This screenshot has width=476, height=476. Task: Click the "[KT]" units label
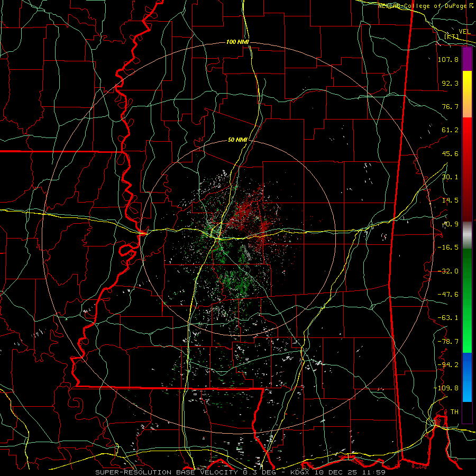(x=452, y=36)
